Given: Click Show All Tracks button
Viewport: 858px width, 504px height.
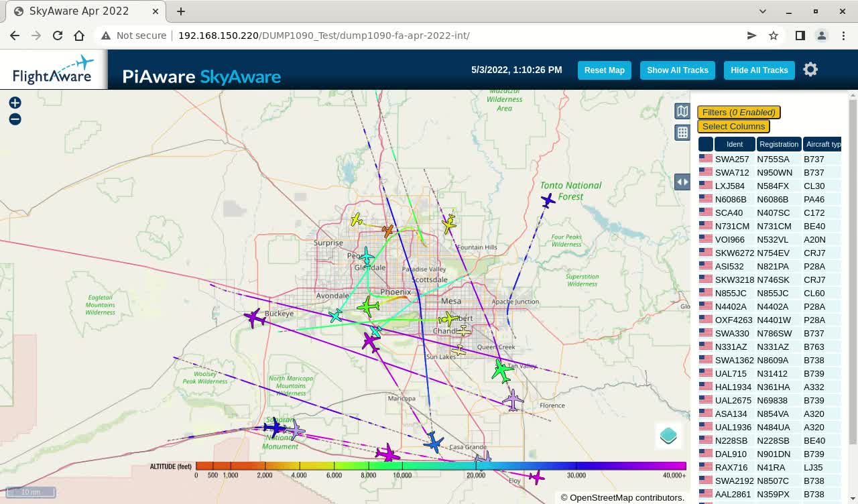Looking at the screenshot, I should click(678, 70).
